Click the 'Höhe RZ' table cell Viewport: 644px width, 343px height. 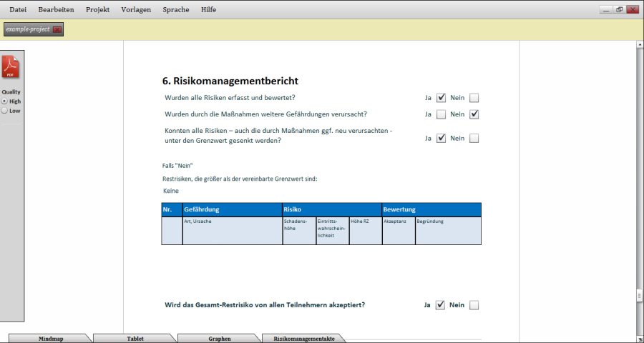pyautogui.click(x=366, y=231)
